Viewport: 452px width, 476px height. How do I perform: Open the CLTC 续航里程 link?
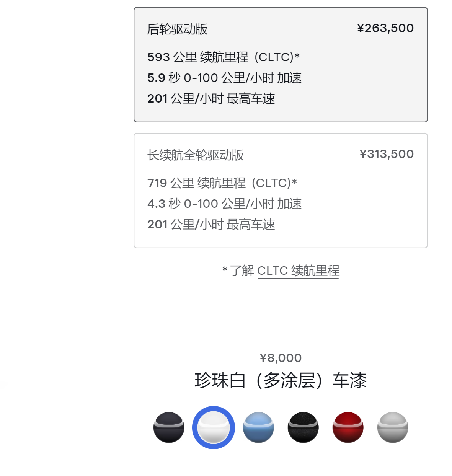(298, 271)
